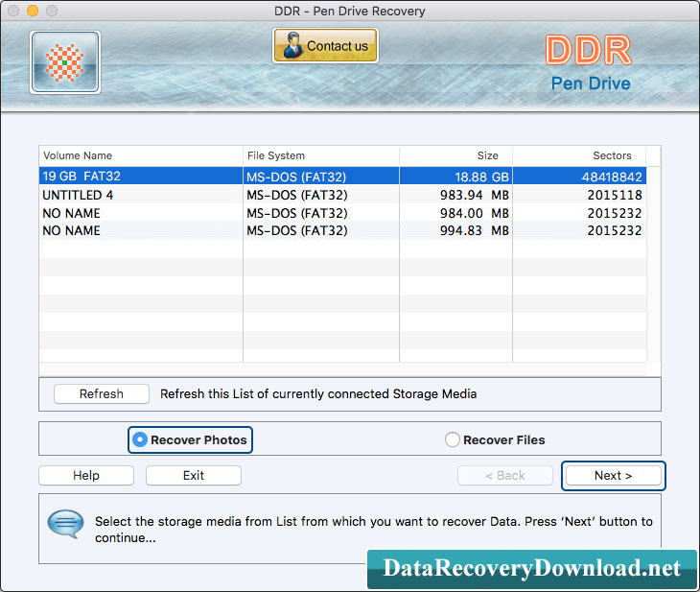Viewport: 700px width, 592px height.
Task: Select the UNTITLED 4 volume row
Action: click(342, 195)
